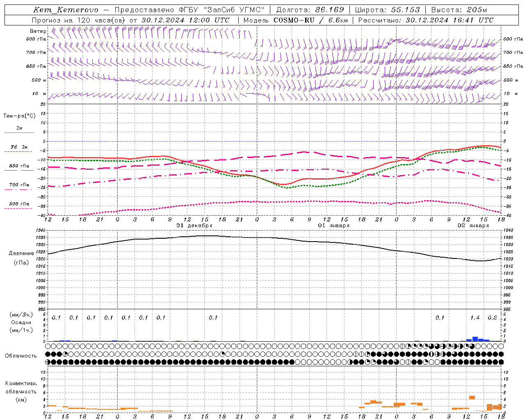525x420 pixels.
Task: Select the 0.2 precipitation amount value
Action: click(492, 318)
